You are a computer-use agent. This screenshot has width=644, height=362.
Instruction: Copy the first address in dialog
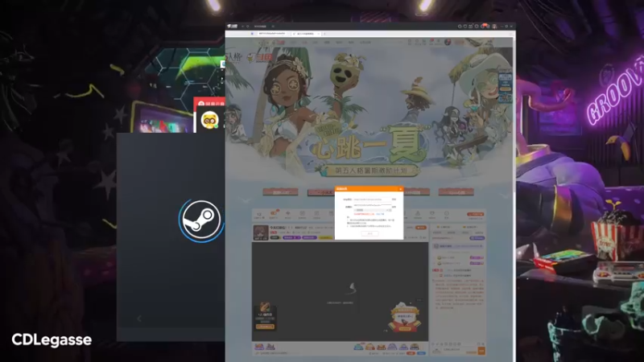click(x=394, y=200)
